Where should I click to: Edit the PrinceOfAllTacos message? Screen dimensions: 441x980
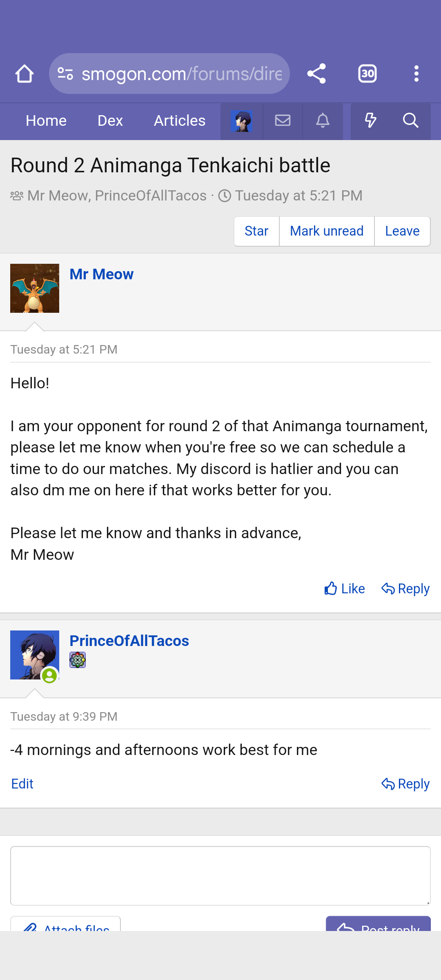22,784
